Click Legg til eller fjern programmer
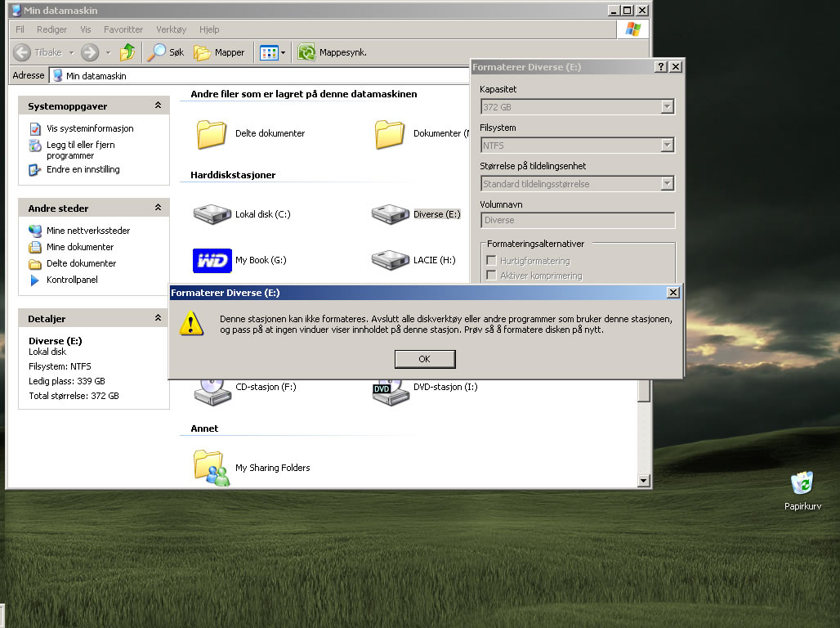 pyautogui.click(x=80, y=150)
